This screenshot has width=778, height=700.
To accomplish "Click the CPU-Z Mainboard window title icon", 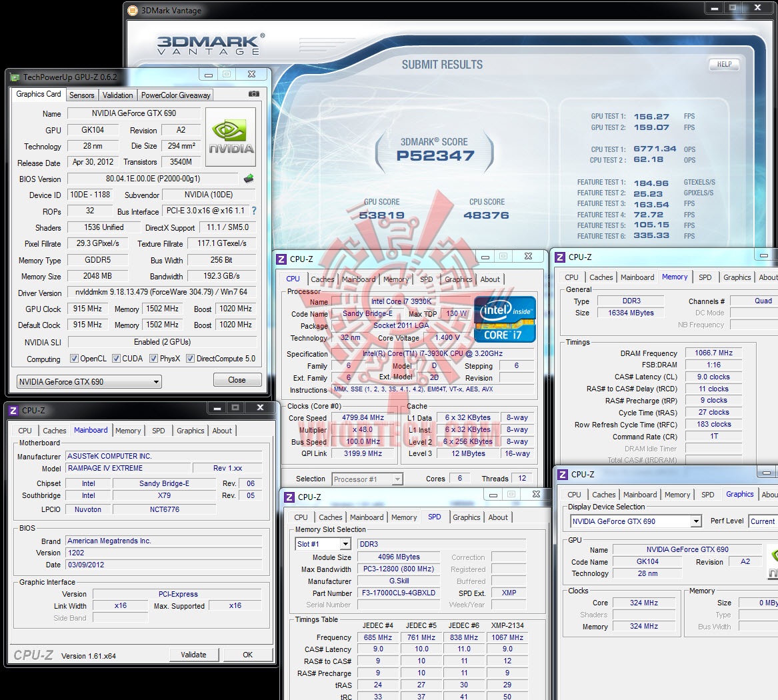I will click(13, 410).
